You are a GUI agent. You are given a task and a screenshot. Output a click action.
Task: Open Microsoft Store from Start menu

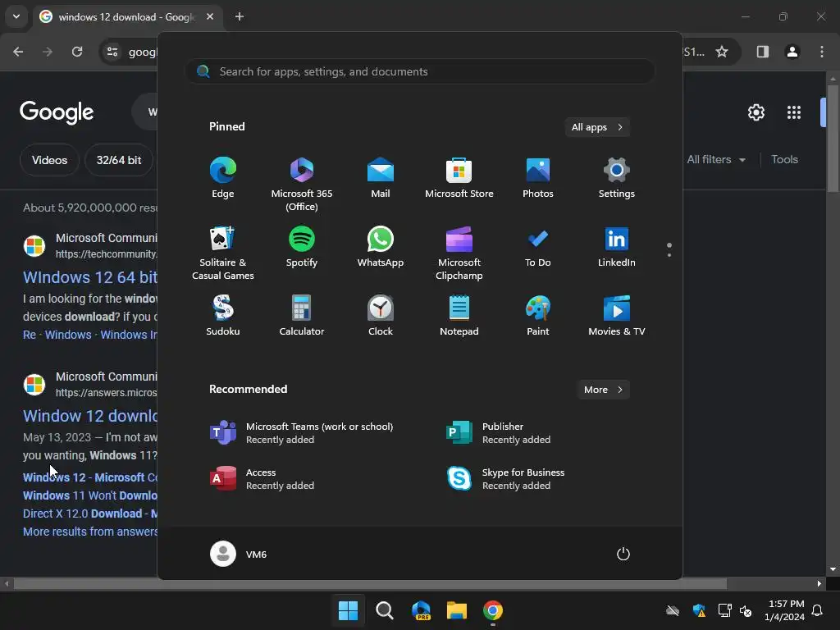point(459,178)
